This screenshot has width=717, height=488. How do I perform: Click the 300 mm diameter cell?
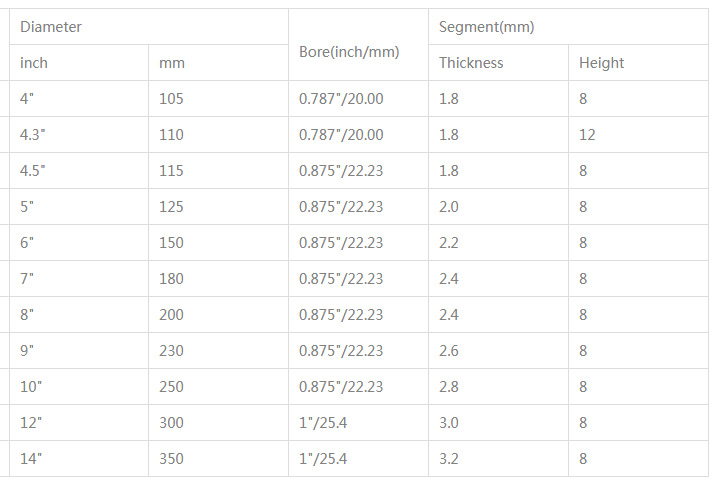(x=171, y=423)
